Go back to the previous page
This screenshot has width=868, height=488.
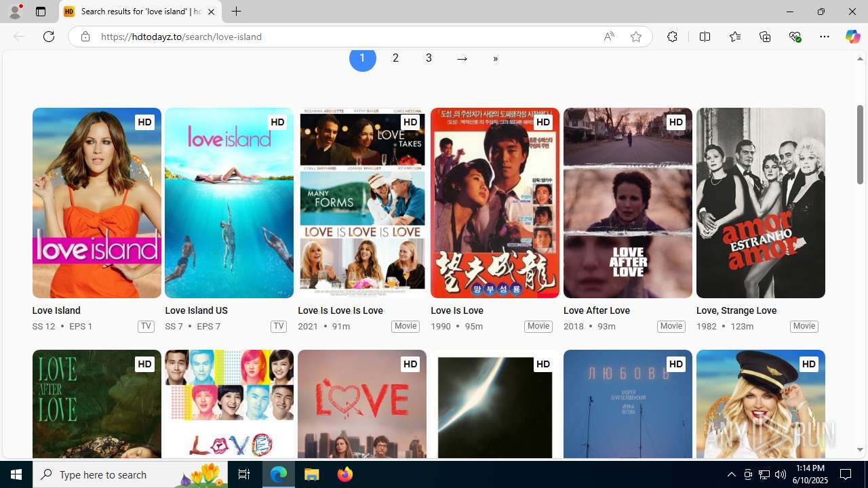click(18, 37)
